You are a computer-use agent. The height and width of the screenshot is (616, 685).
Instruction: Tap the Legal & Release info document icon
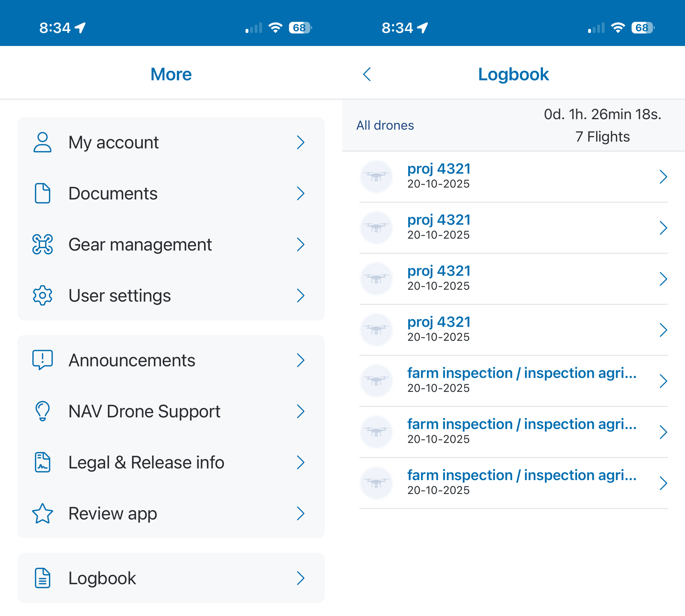[42, 462]
